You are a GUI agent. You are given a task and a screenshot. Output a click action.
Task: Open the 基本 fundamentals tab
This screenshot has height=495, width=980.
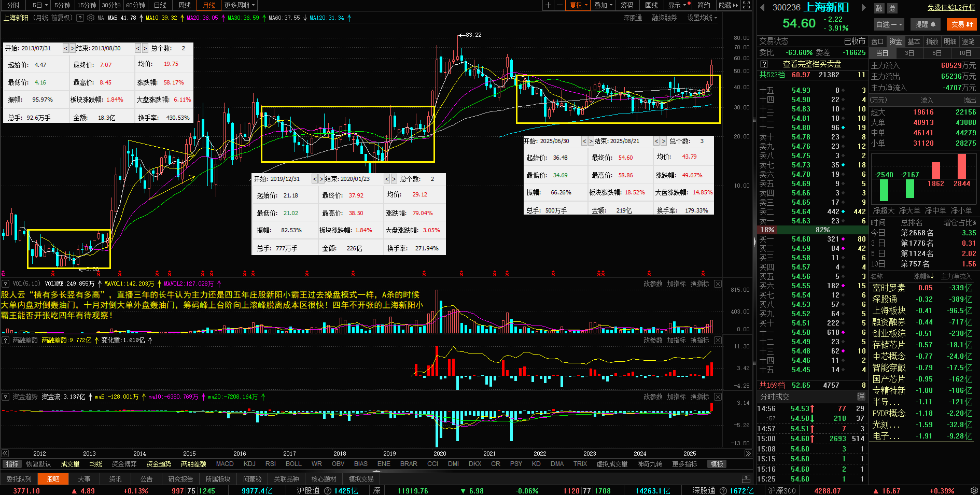click(914, 41)
